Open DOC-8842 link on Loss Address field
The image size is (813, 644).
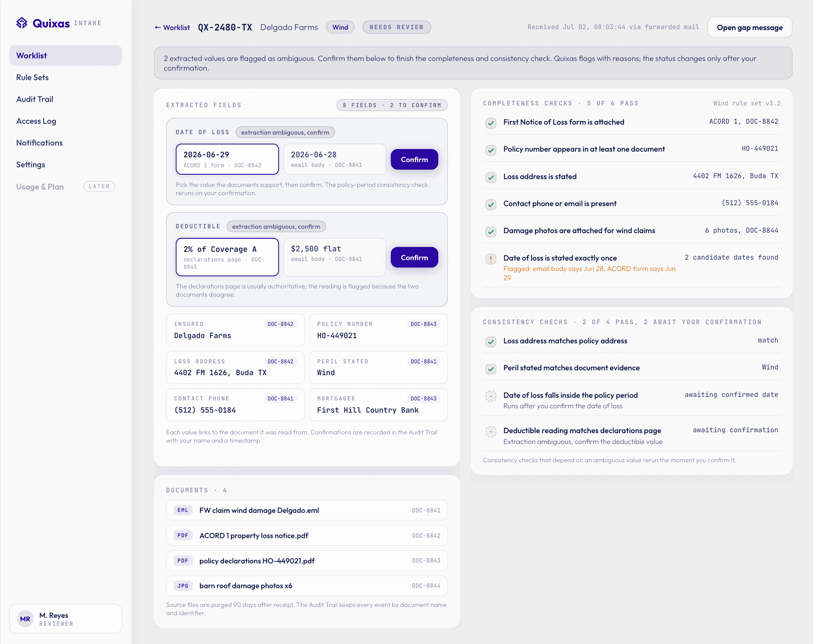coord(281,362)
